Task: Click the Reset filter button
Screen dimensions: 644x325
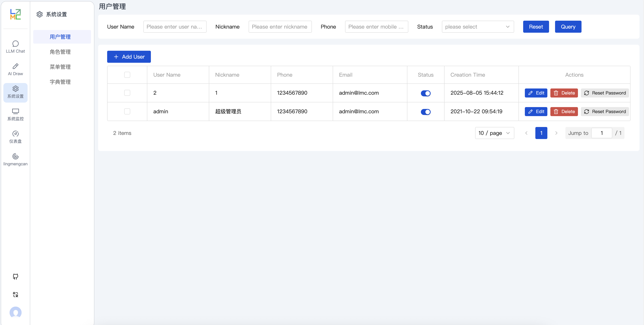Action: (x=536, y=27)
